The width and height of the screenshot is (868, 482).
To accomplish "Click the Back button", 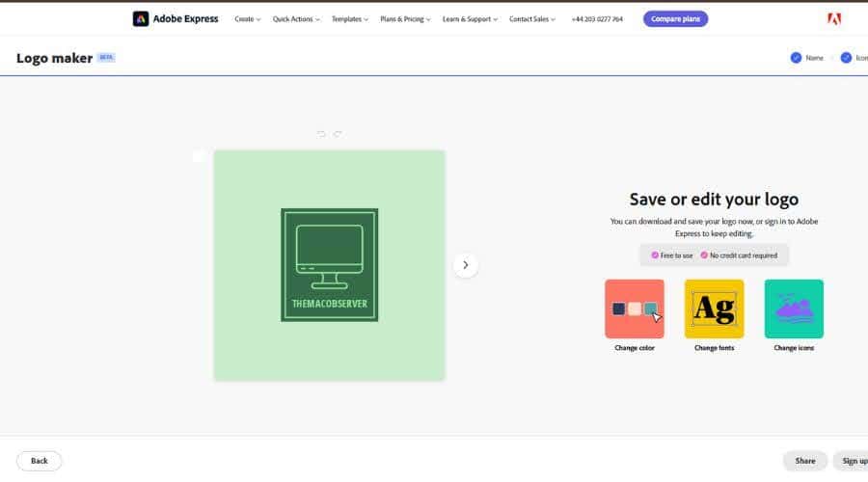I will tap(40, 461).
